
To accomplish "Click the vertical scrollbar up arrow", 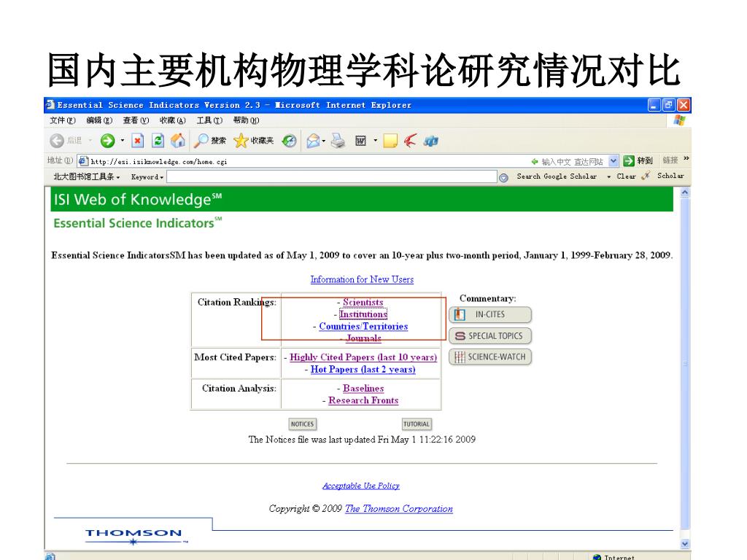I will point(685,192).
